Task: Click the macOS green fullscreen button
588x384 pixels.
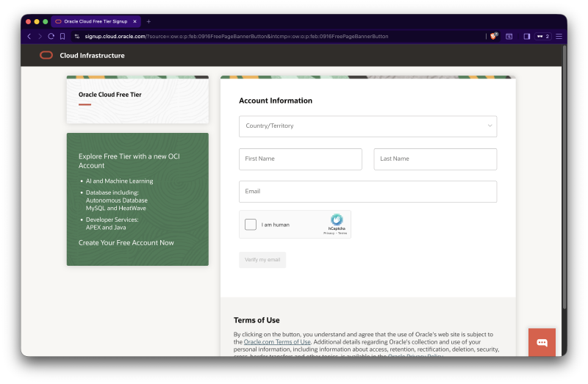Action: (x=46, y=22)
